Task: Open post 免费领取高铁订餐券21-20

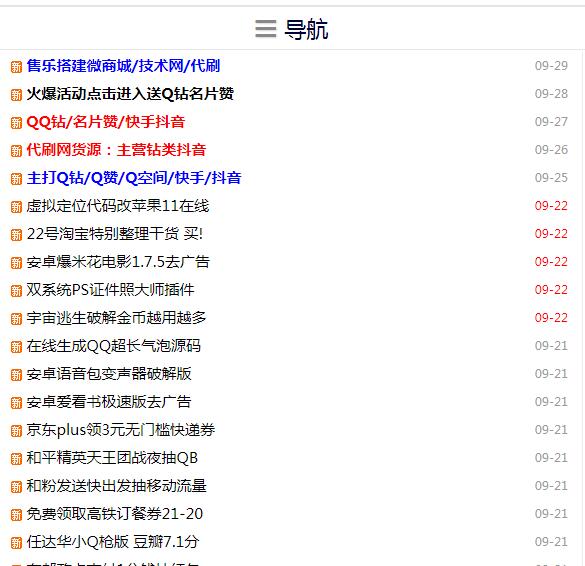Action: coord(115,514)
